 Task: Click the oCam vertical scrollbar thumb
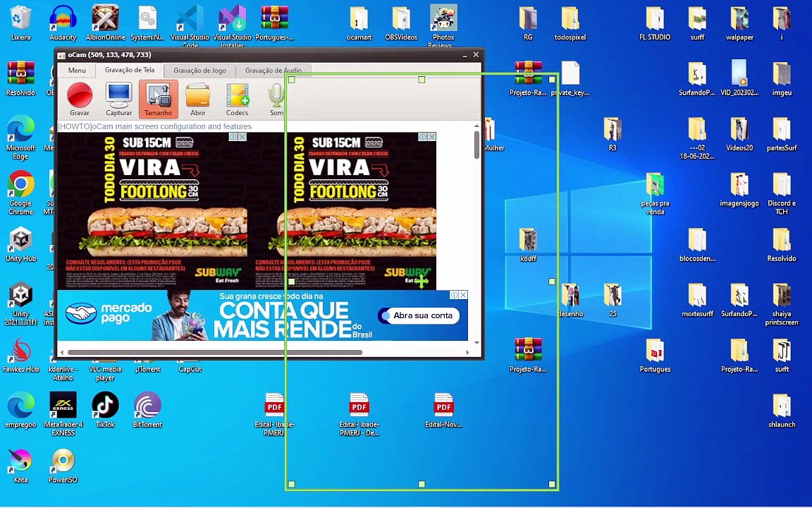pos(476,145)
